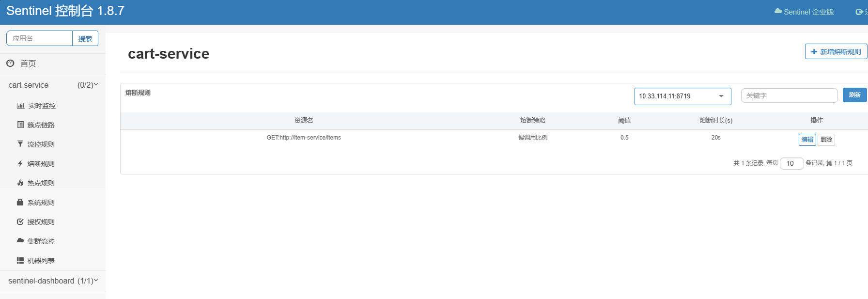The width and height of the screenshot is (868, 299).
Task: Expand the sentinel-dashboard app chevron
Action: tap(96, 280)
